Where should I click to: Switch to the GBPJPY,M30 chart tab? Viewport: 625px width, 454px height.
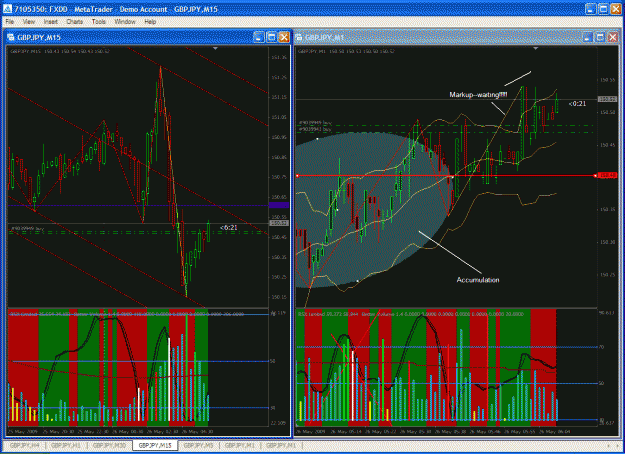[x=109, y=445]
